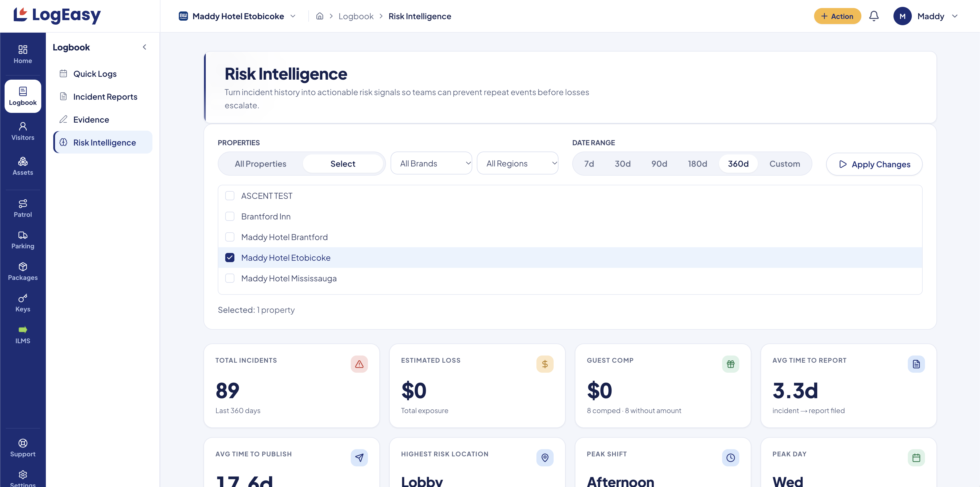The width and height of the screenshot is (980, 487).
Task: Switch to All Properties mode
Action: click(x=260, y=164)
